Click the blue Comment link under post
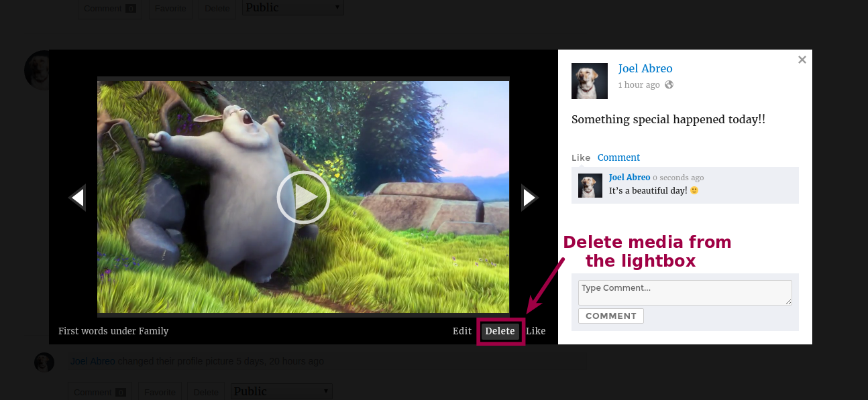 [x=618, y=158]
